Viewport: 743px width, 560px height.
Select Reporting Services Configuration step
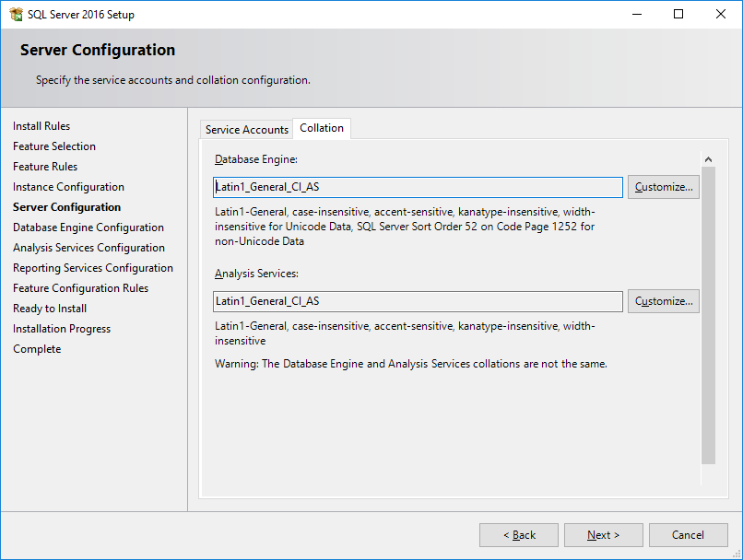pyautogui.click(x=93, y=268)
